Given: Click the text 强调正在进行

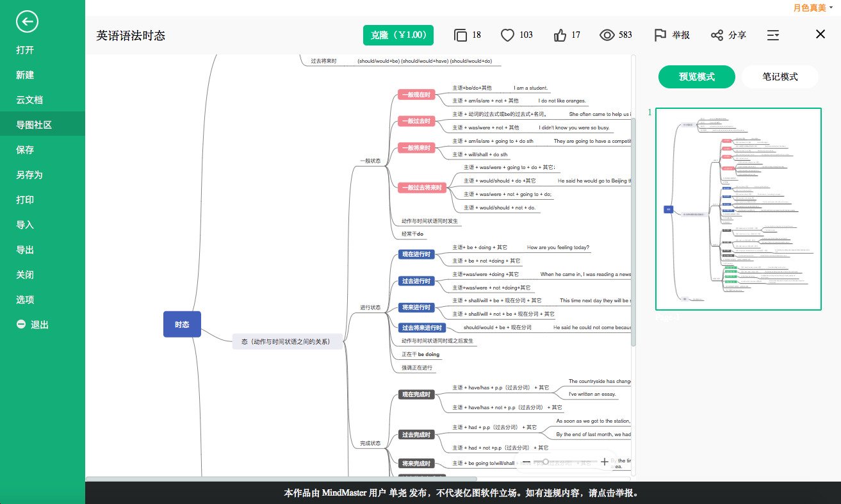Looking at the screenshot, I should point(417,368).
